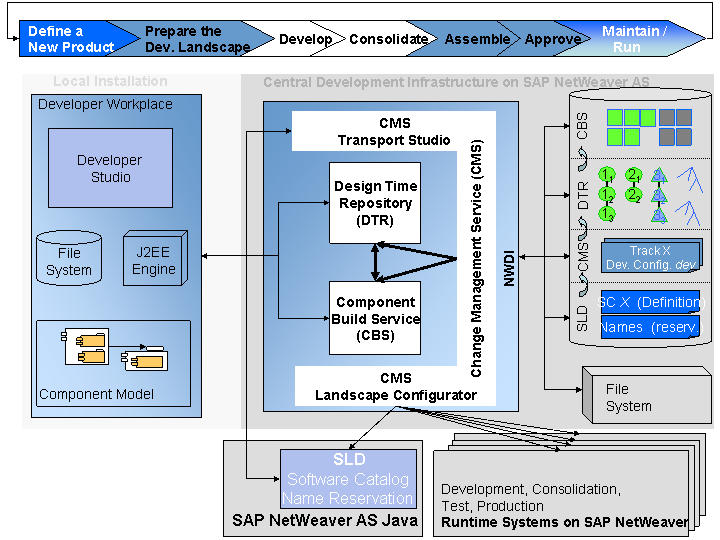Click the SLD label on database cylinder
The width and height of the screenshot is (720, 540).
click(x=582, y=318)
